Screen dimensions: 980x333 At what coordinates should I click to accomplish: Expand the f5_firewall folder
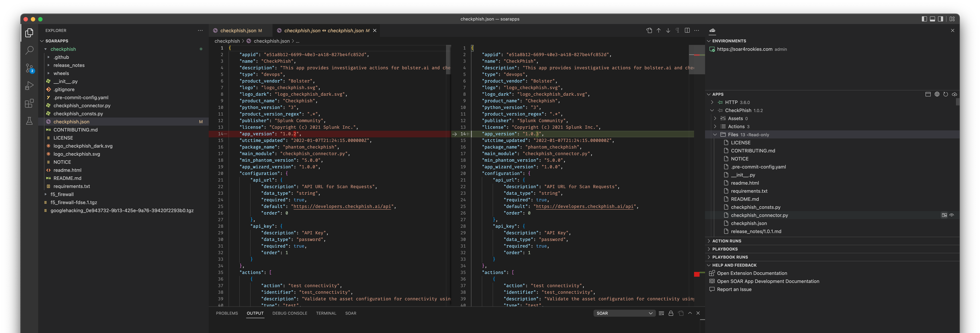(x=46, y=194)
